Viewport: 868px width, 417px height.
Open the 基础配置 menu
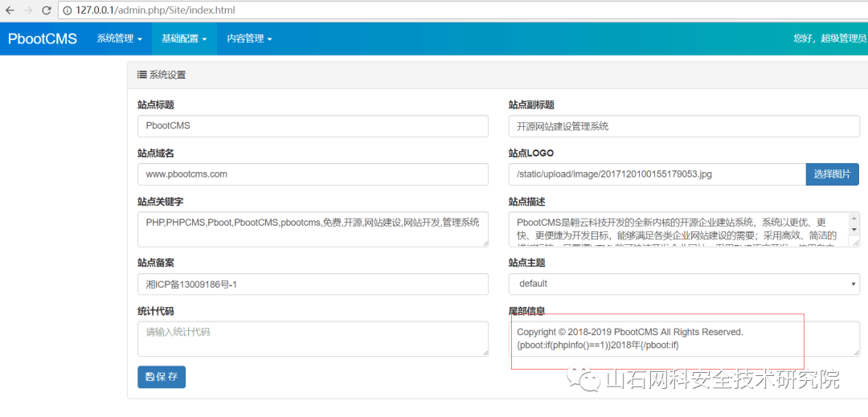coord(184,39)
